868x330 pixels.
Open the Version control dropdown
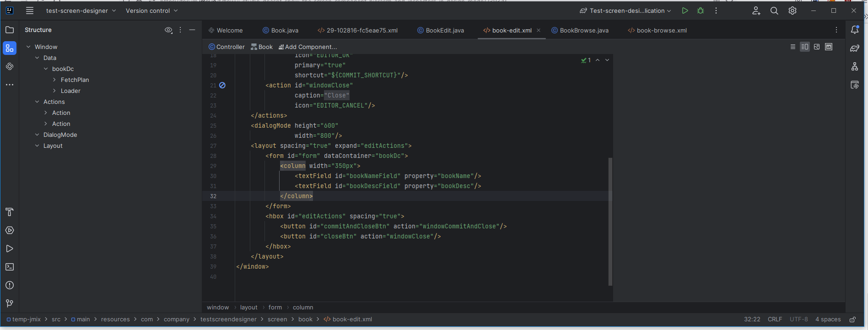(151, 11)
